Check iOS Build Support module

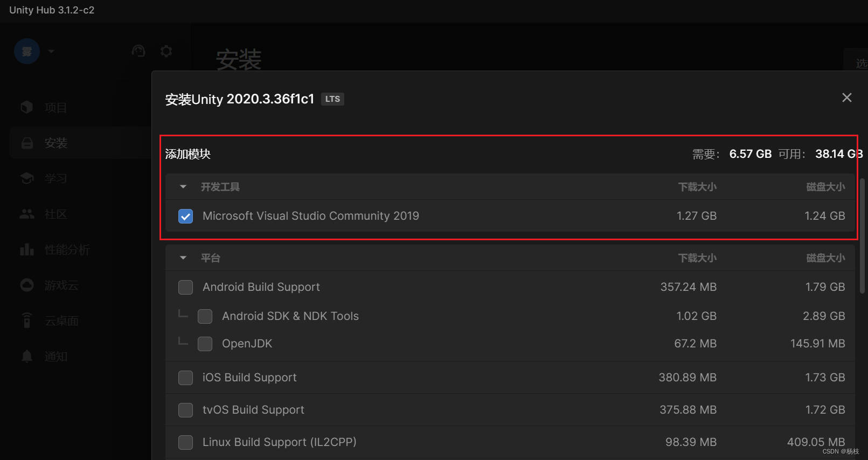[x=186, y=378]
